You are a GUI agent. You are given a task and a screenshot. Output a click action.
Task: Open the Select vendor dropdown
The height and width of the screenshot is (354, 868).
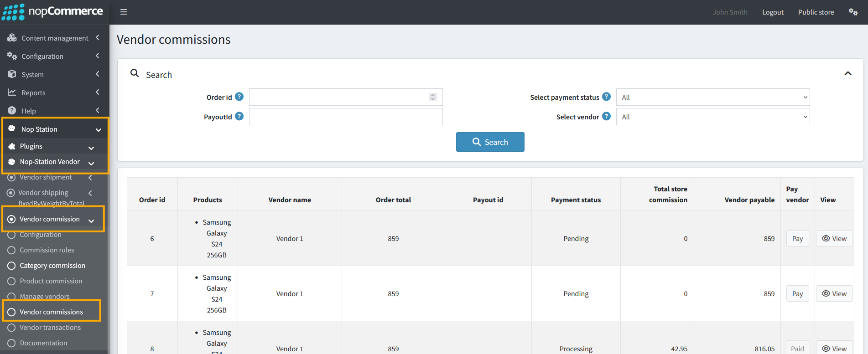[x=713, y=117]
